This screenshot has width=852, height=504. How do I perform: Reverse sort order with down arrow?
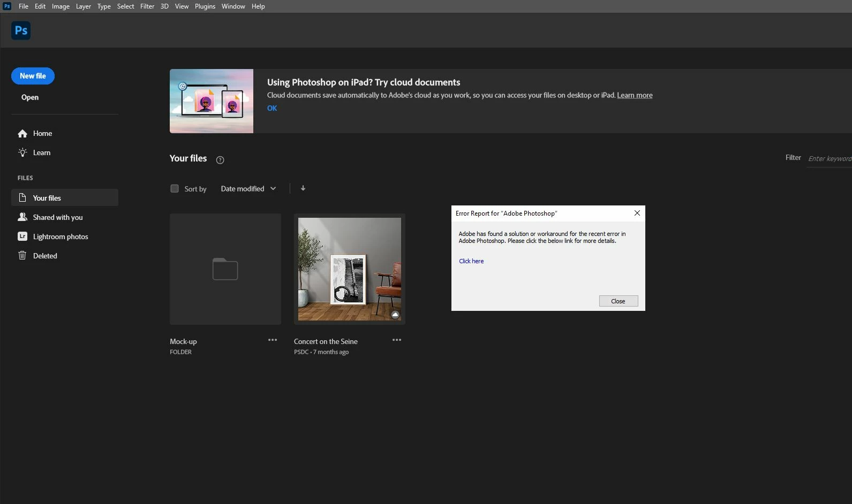pos(303,188)
